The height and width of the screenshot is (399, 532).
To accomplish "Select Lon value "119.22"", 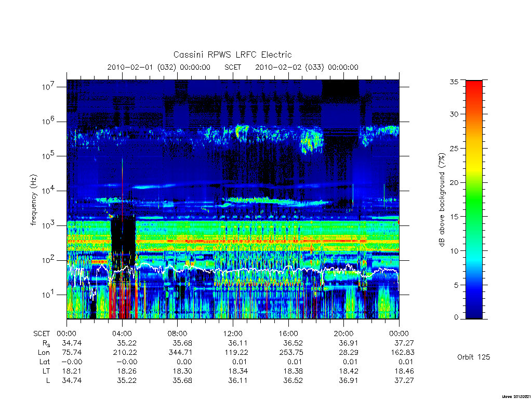I will tap(236, 353).
